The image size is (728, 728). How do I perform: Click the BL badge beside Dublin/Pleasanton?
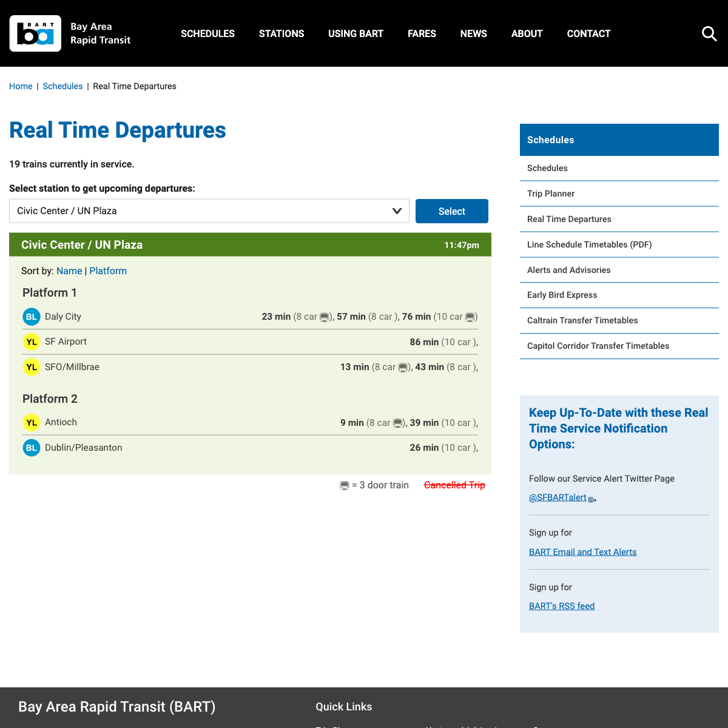[x=32, y=448]
